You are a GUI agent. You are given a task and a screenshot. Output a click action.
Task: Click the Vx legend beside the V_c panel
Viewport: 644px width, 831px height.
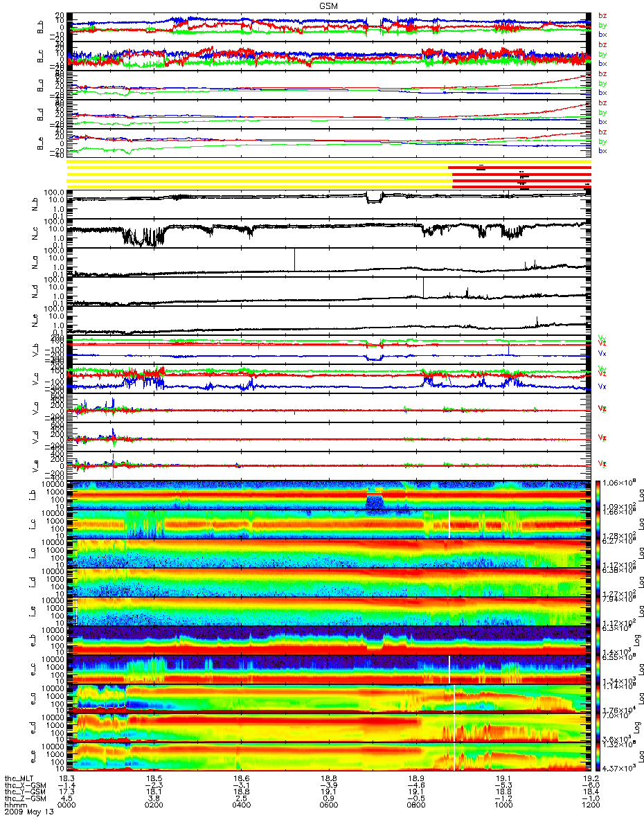point(602,386)
